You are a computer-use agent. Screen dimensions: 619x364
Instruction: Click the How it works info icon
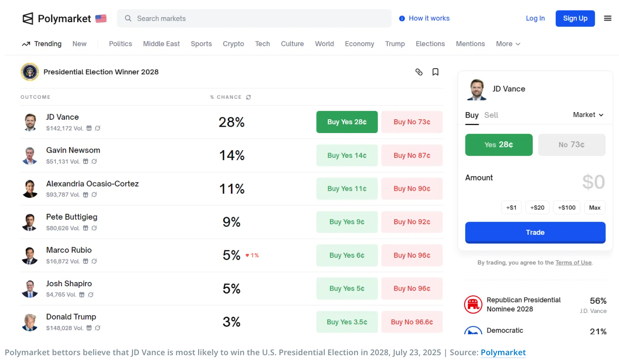click(x=402, y=18)
